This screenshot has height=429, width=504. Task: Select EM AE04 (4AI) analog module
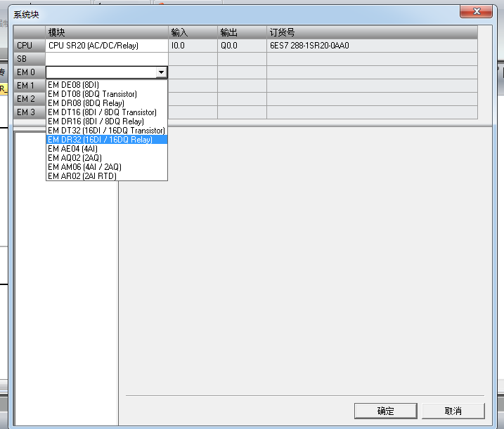[x=73, y=149]
